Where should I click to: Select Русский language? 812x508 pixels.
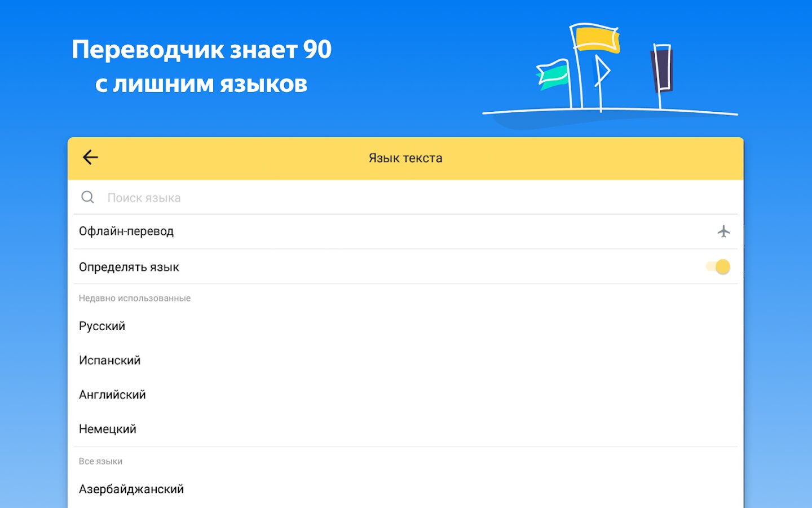click(x=405, y=326)
